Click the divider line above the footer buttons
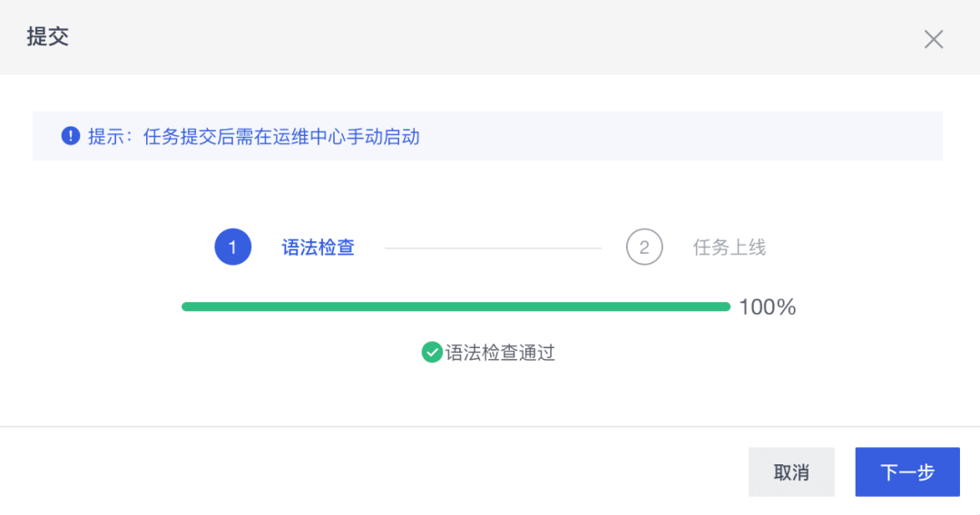Viewport: 980px width, 515px height. pos(490,426)
